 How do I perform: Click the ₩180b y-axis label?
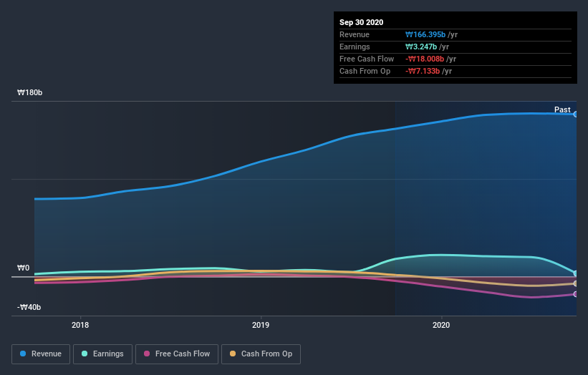(x=29, y=92)
